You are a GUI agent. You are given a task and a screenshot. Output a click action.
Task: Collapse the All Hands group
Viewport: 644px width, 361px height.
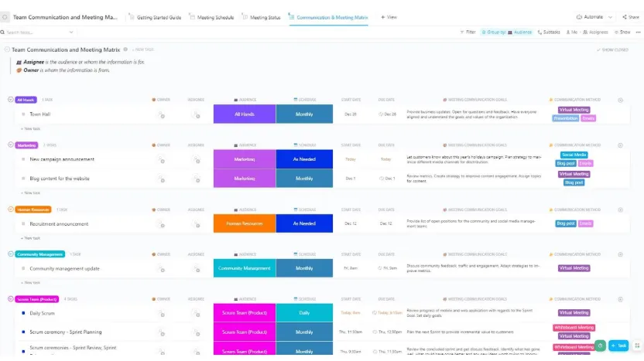tap(11, 99)
